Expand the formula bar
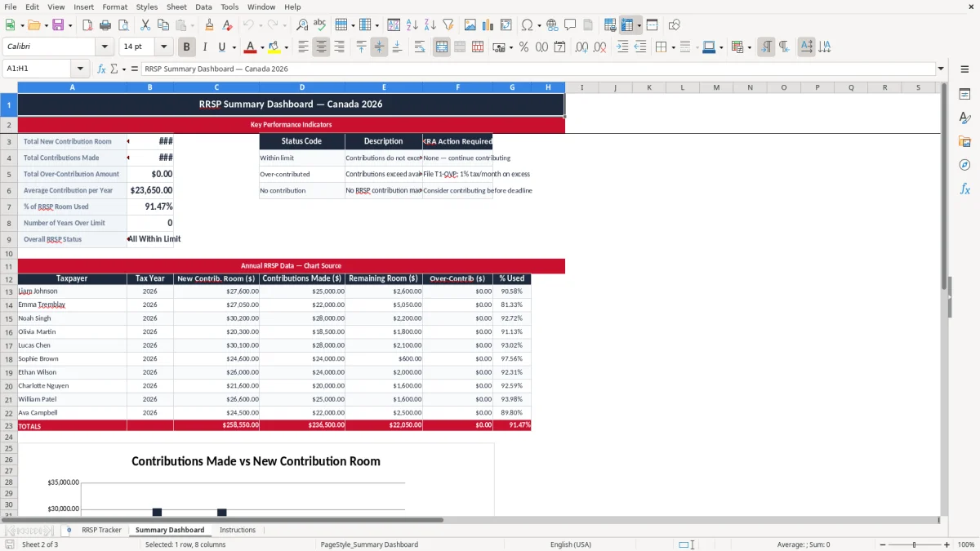980x551 pixels. click(941, 69)
